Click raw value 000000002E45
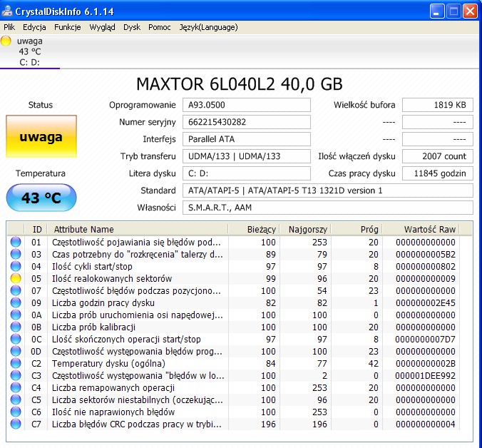This screenshot has height=448, width=482. (426, 303)
